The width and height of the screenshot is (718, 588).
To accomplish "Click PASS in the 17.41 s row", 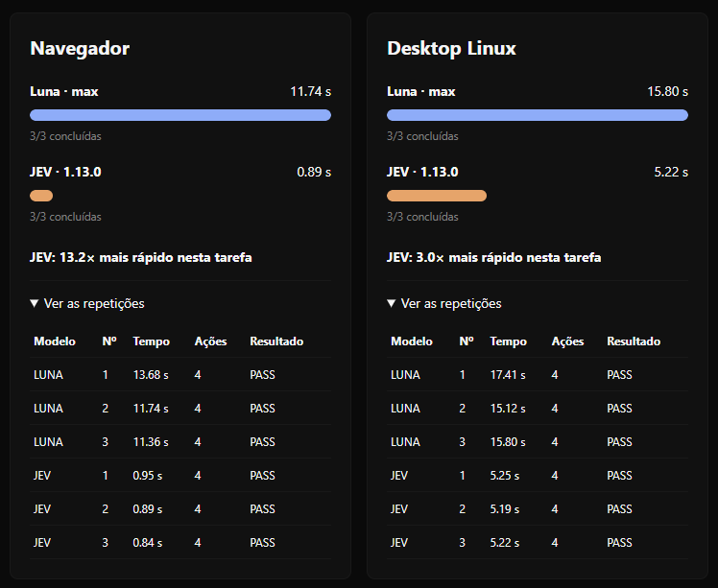I will 619,375.
